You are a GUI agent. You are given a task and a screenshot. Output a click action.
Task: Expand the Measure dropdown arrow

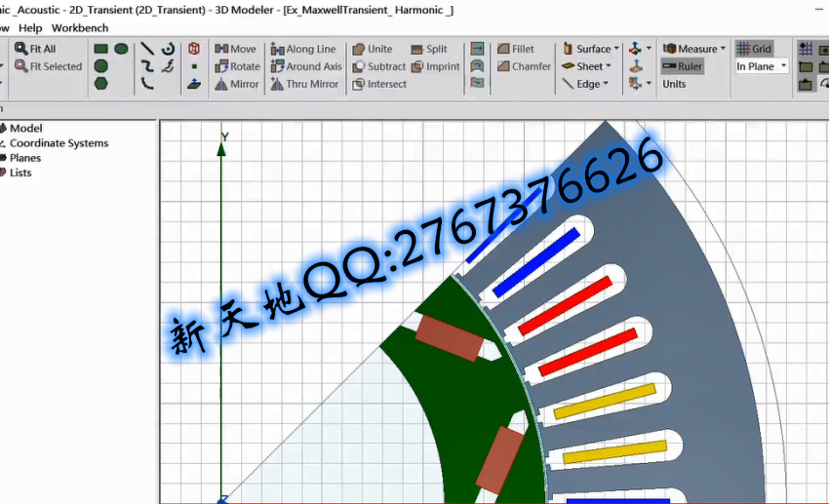click(723, 49)
